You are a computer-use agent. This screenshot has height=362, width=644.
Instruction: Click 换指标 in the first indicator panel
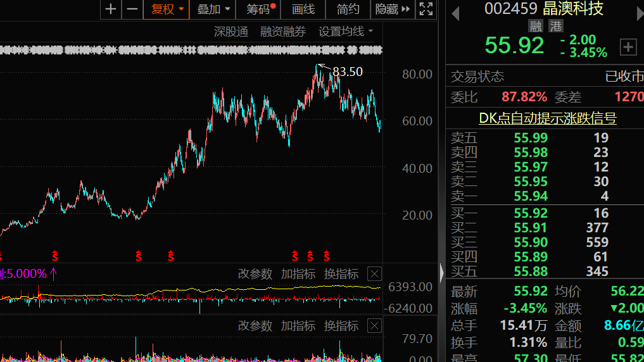pyautogui.click(x=341, y=274)
